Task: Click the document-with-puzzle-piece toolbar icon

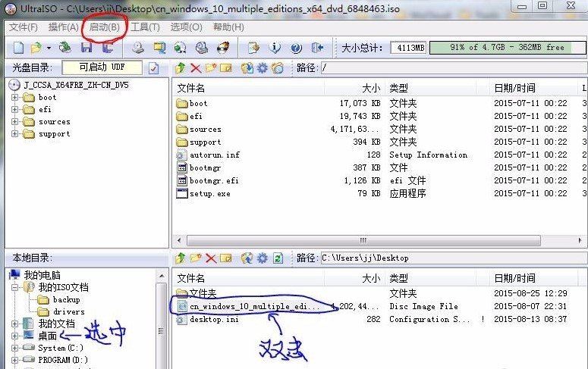Action: pyautogui.click(x=253, y=48)
